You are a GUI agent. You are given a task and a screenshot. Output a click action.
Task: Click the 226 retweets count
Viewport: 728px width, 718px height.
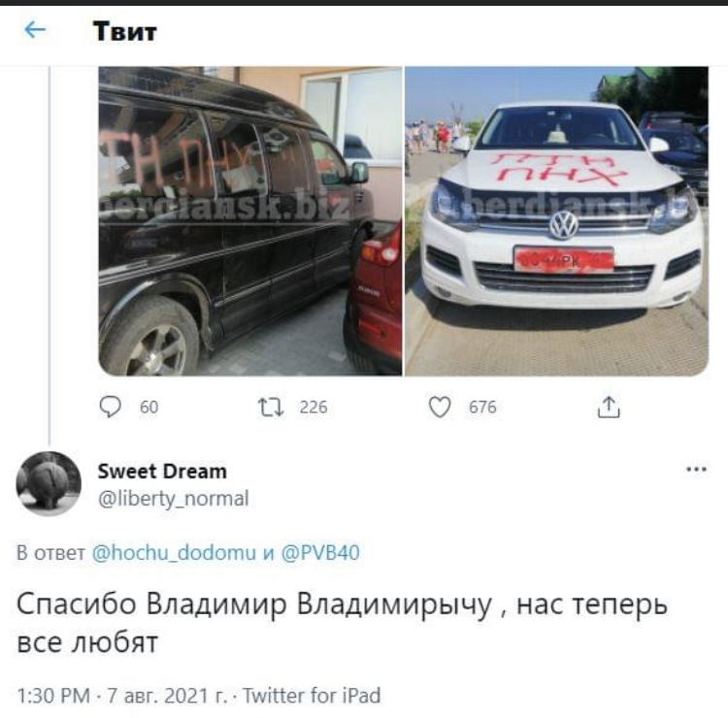pos(314,408)
